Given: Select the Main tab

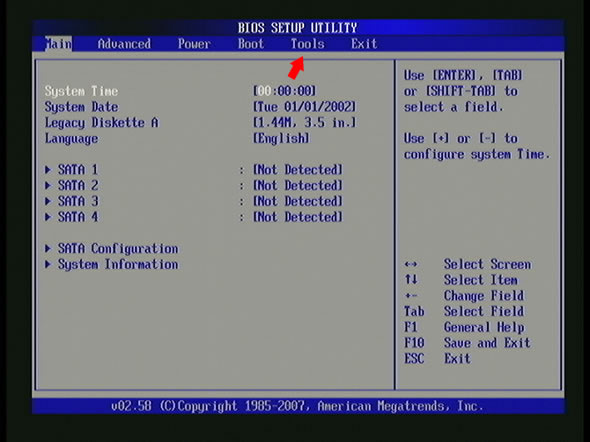Looking at the screenshot, I should [58, 44].
